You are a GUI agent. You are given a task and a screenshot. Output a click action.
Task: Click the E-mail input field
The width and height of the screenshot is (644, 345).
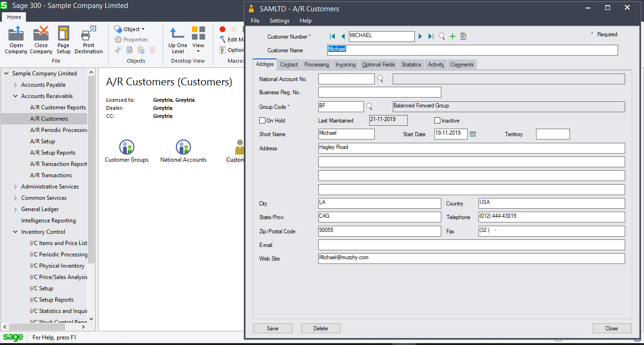tap(471, 245)
